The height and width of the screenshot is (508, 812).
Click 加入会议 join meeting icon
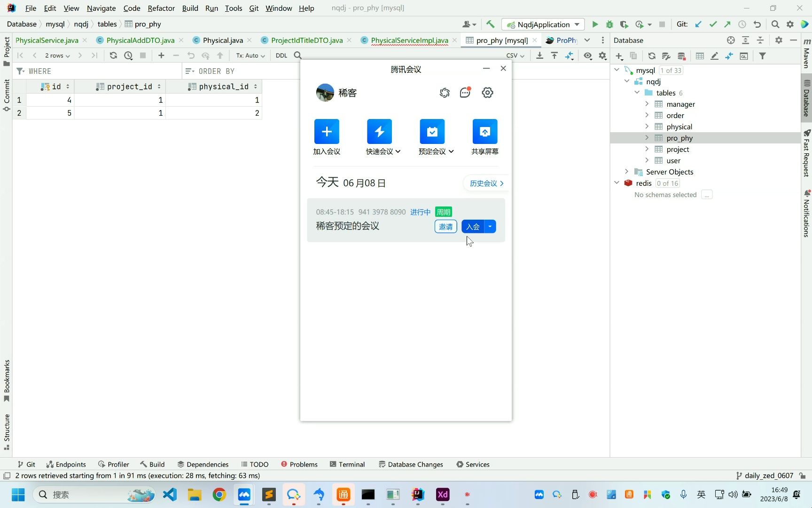327,132
